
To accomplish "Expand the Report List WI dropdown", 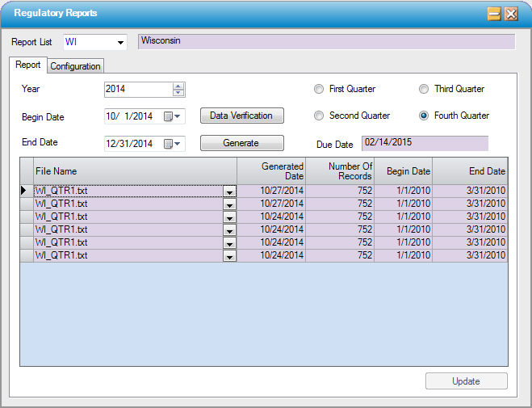I will [x=121, y=42].
